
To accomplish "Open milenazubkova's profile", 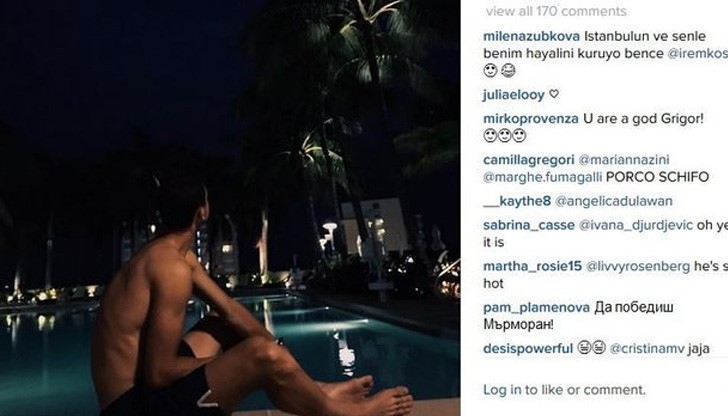I will [532, 36].
